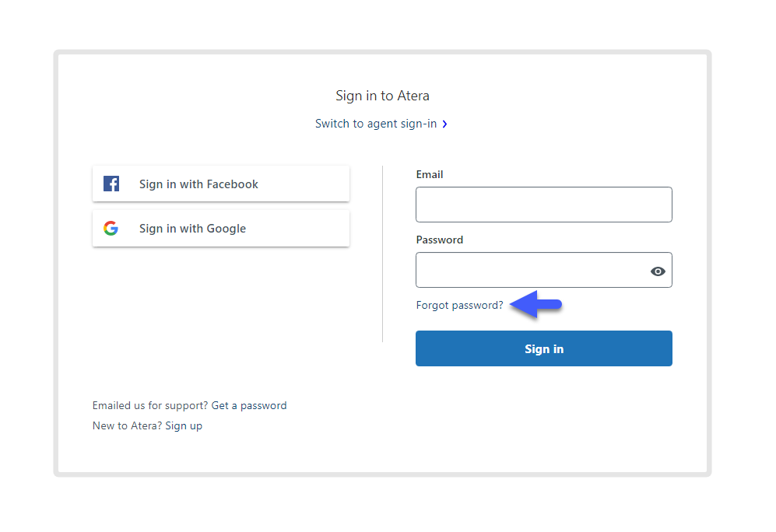This screenshot has height=532, width=776.
Task: Click the vertical divider between sign-in options
Action: (x=383, y=254)
